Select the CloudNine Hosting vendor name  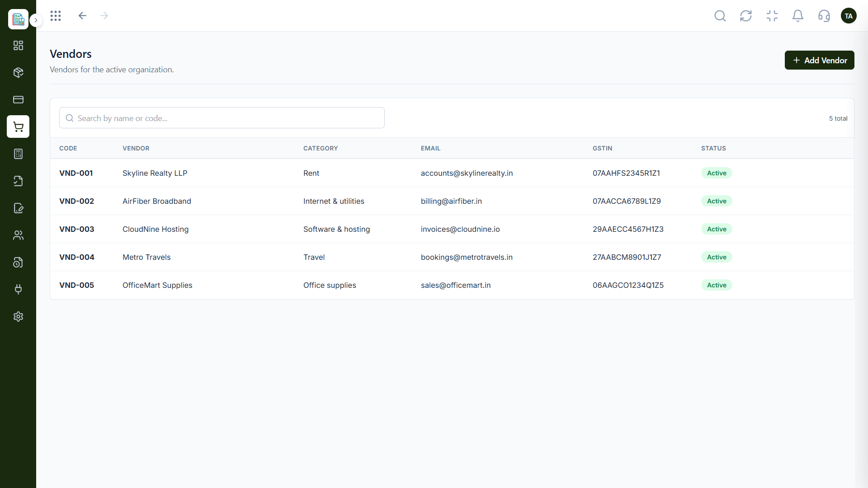[156, 229]
